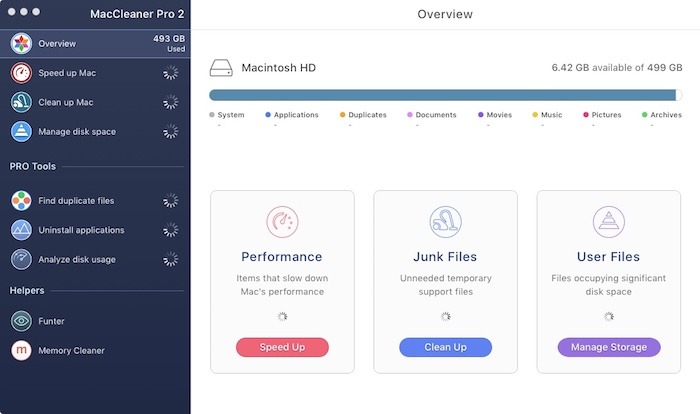Click loading spinner beside Find duplicate files
Viewport: 700px width, 414px height.
(x=171, y=201)
